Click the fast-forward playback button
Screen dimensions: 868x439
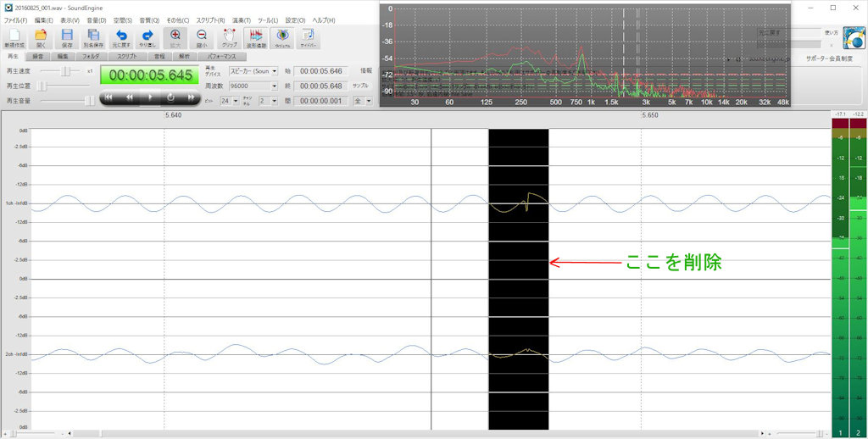click(191, 97)
